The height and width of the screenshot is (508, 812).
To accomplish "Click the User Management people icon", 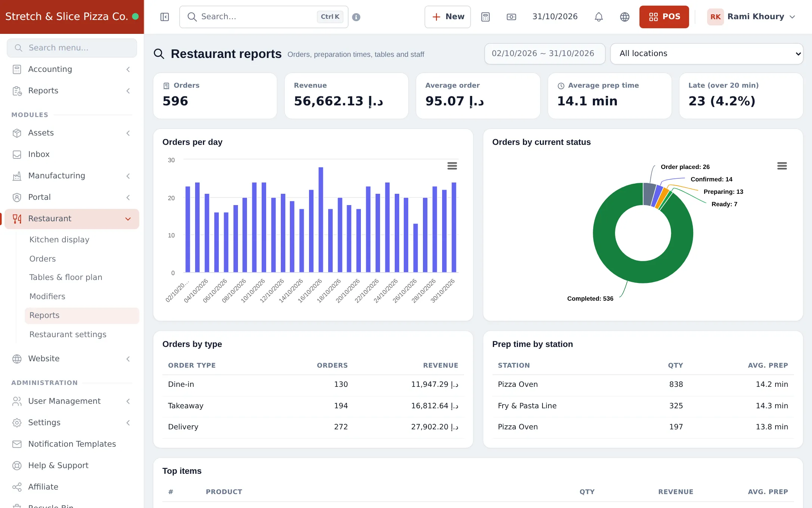I will [x=17, y=401].
